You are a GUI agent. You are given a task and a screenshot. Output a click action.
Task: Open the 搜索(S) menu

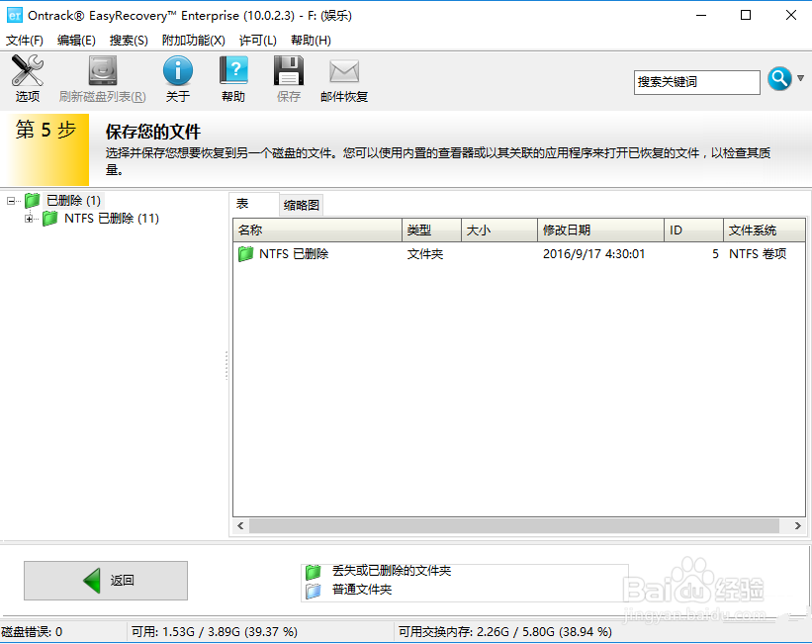coord(129,41)
